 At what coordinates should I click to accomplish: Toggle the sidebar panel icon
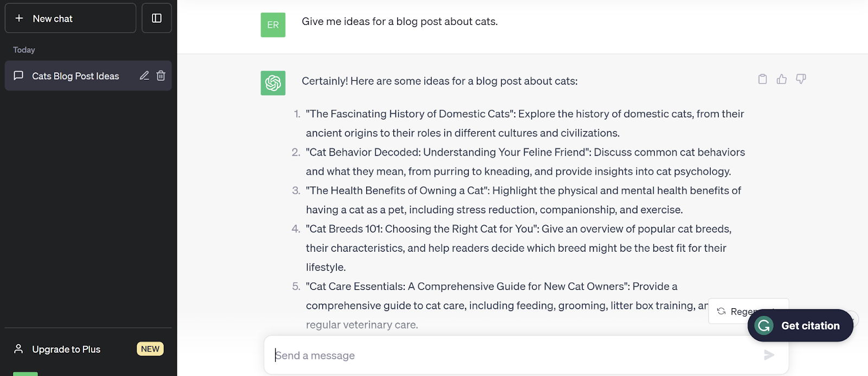(x=157, y=18)
